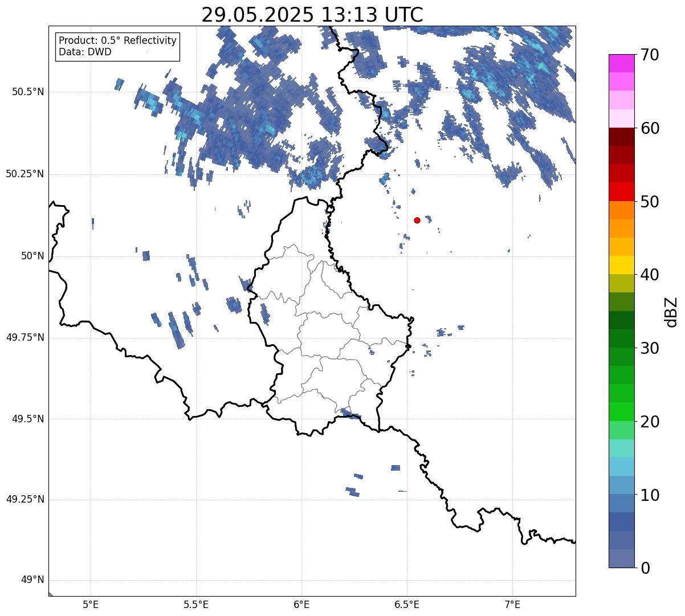Click the 6.5°E longitude label
This screenshot has height=616, width=685.
(407, 605)
